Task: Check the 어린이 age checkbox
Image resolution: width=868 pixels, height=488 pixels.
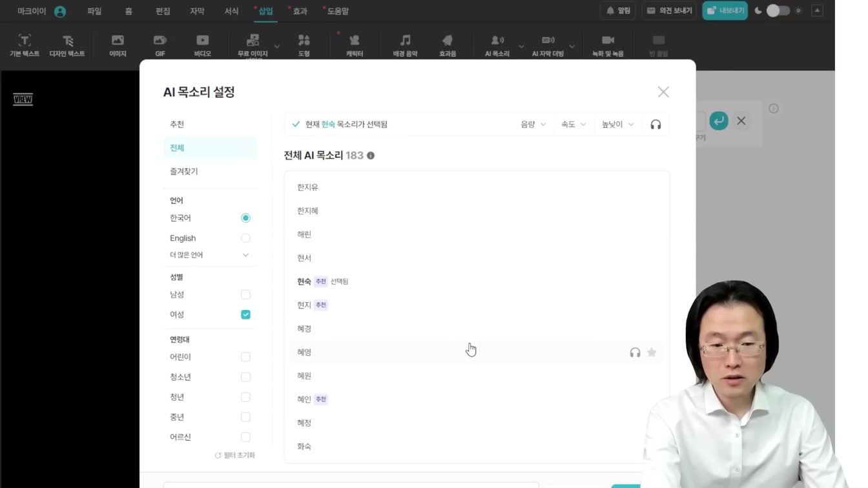Action: (245, 357)
